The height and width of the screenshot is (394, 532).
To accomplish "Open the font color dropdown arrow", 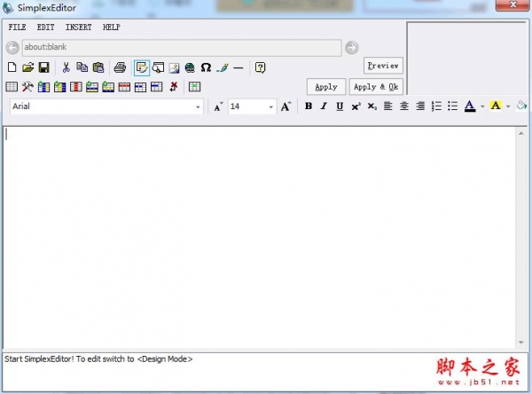I will click(482, 106).
